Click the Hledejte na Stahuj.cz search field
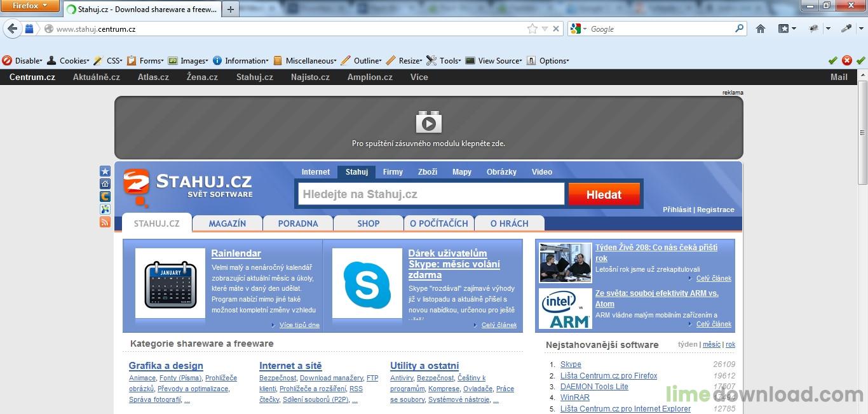Screen dimensions: 868x414 click(x=431, y=194)
